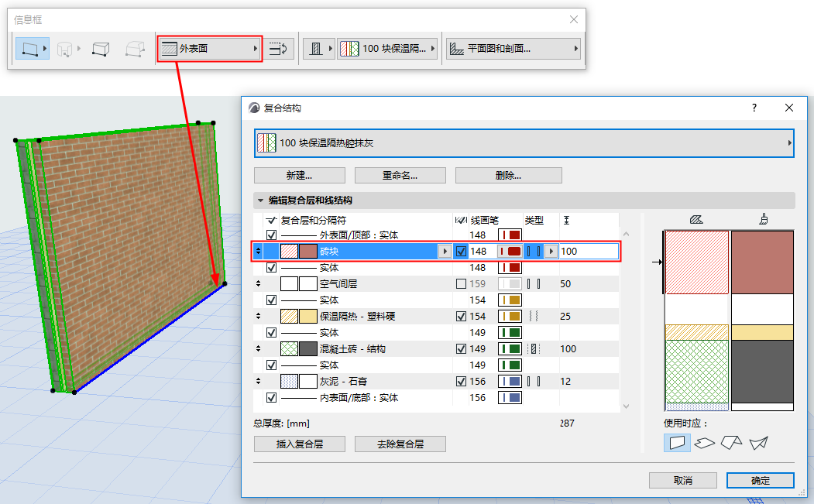Click the reorder handle of 混凝土砖 row
Viewport: 814px width, 504px height.
point(258,349)
